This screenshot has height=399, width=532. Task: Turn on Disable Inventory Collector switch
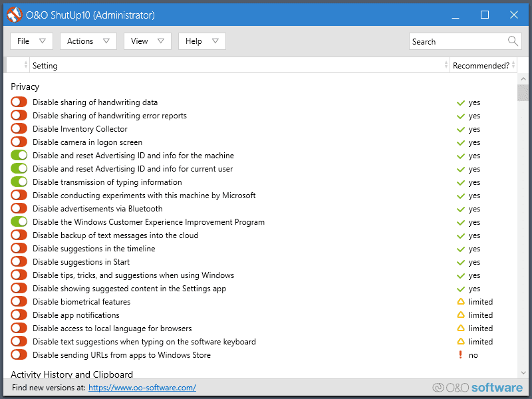[19, 128]
